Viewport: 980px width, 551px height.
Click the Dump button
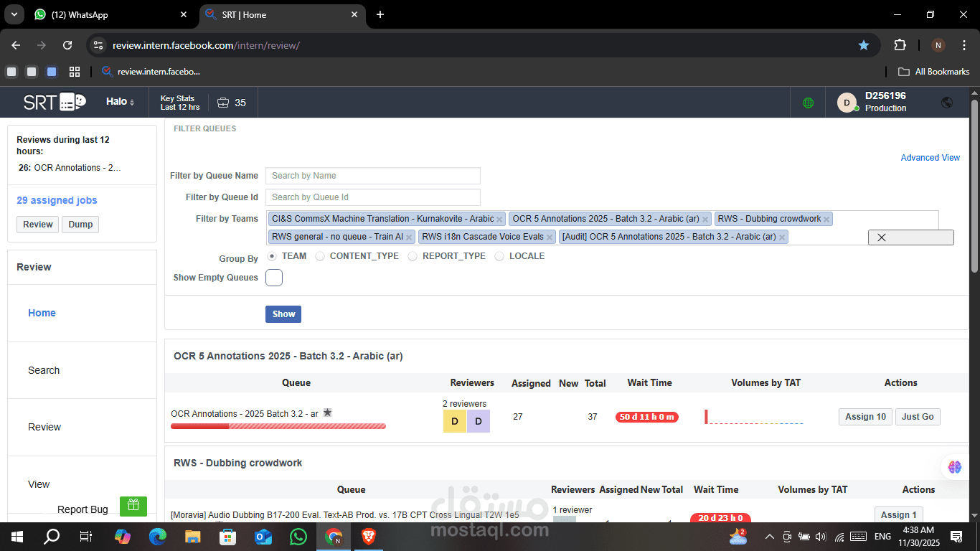80,225
